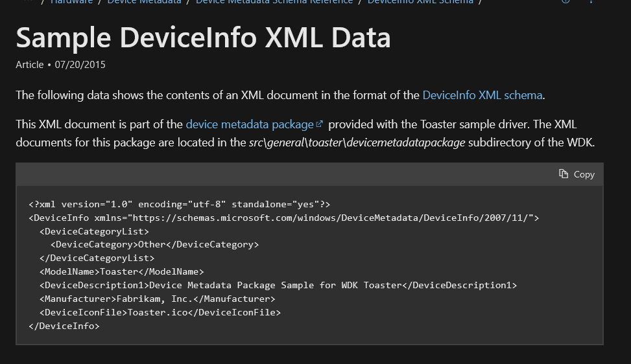The width and height of the screenshot is (631, 364).
Task: Click the DeviceIconFile Toaster.ico code line
Action: point(160,312)
